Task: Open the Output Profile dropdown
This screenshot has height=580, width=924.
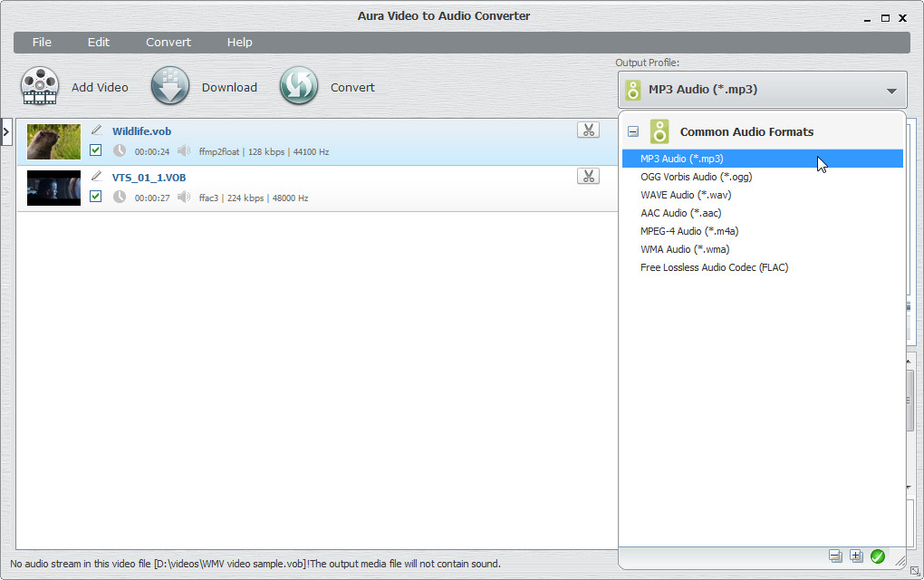Action: pyautogui.click(x=762, y=90)
